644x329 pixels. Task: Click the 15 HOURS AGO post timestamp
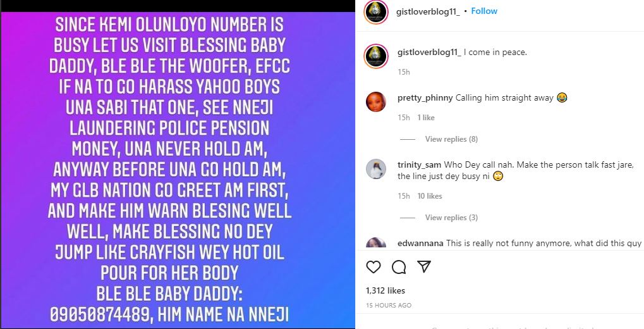(389, 306)
